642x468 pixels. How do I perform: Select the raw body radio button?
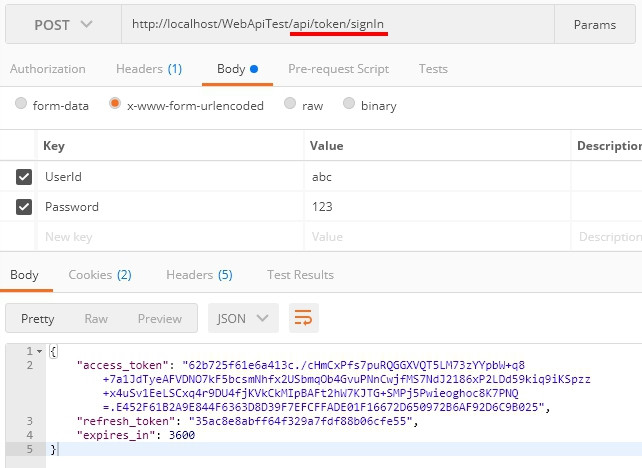(290, 103)
